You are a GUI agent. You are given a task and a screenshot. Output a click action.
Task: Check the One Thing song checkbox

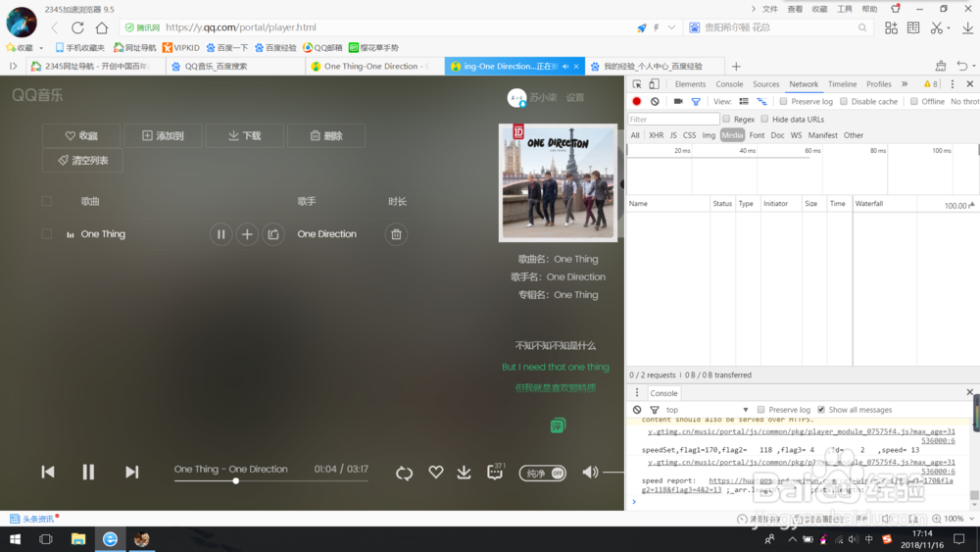click(46, 233)
